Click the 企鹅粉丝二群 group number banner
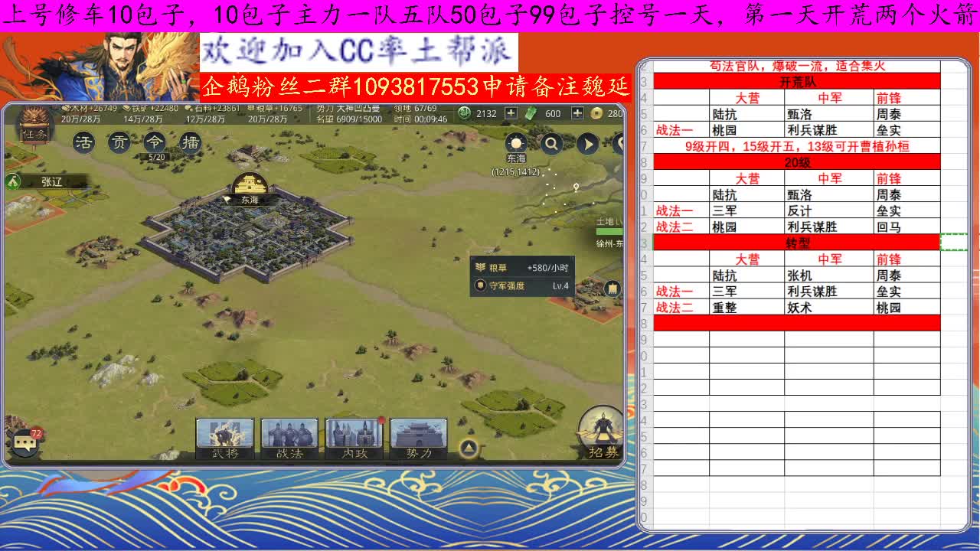The width and height of the screenshot is (980, 551). click(414, 87)
